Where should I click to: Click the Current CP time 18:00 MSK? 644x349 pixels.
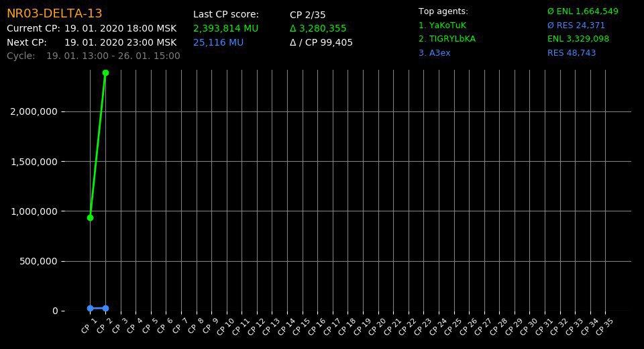click(120, 29)
